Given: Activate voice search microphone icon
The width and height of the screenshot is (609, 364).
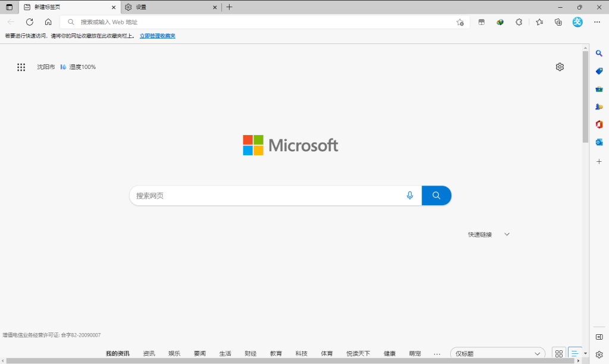Looking at the screenshot, I should (x=410, y=196).
